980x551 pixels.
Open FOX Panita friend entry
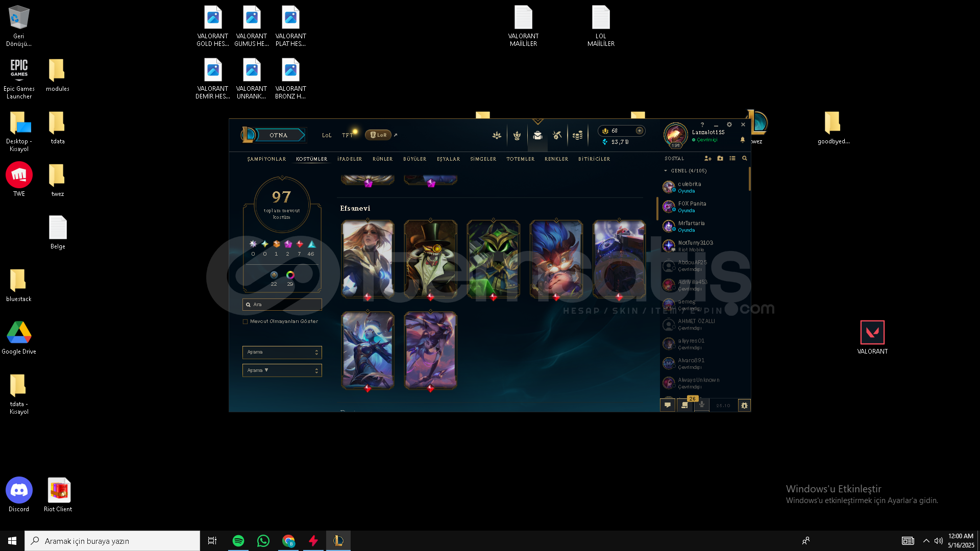(703, 207)
